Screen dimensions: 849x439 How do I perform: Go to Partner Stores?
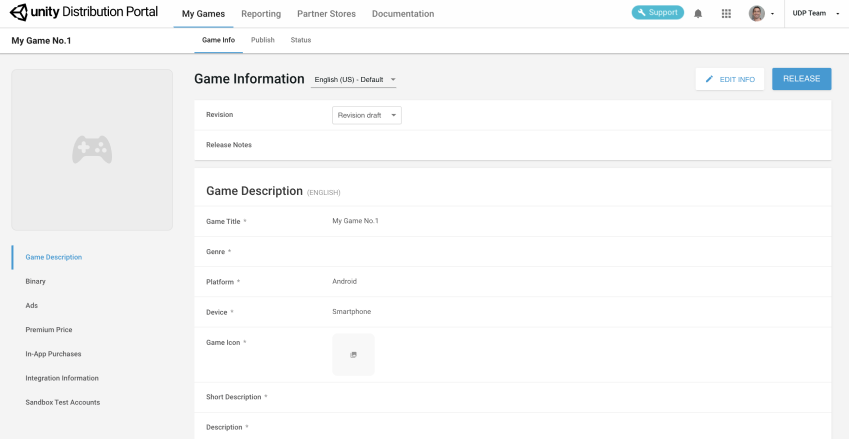point(326,14)
